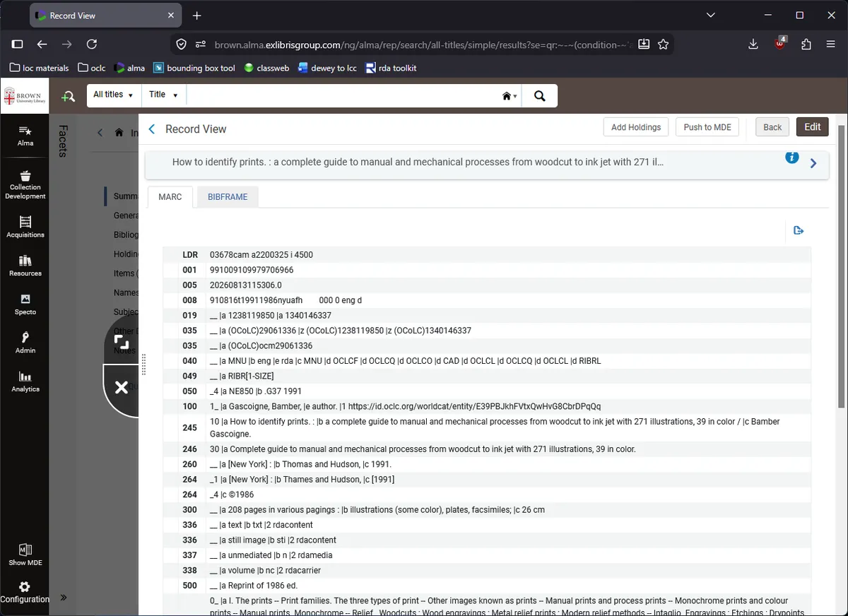
Task: Click the 050 call number NE850 field
Action: coord(486,391)
